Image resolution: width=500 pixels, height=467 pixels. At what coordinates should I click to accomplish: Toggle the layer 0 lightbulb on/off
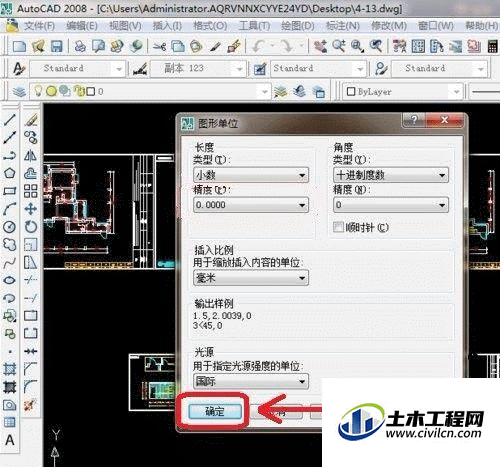38,91
